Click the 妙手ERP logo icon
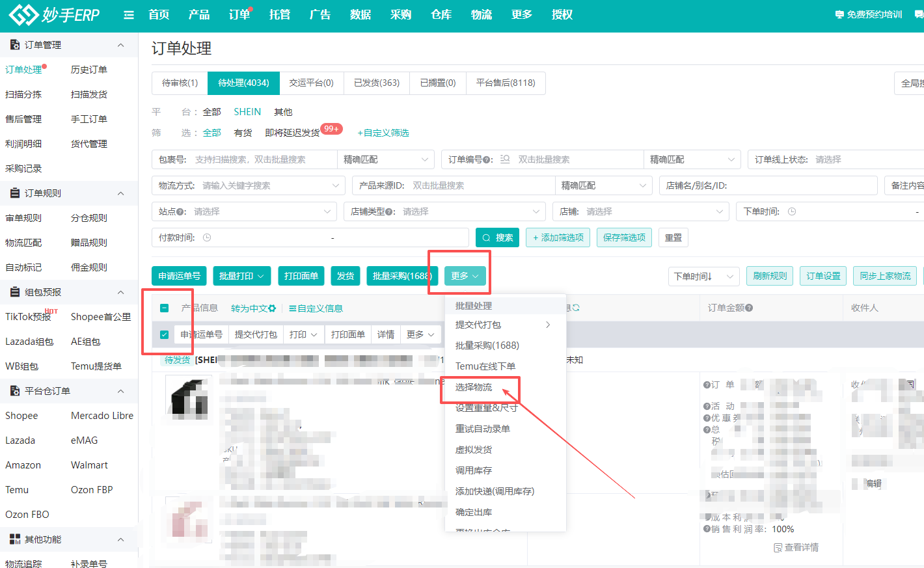 tap(23, 15)
